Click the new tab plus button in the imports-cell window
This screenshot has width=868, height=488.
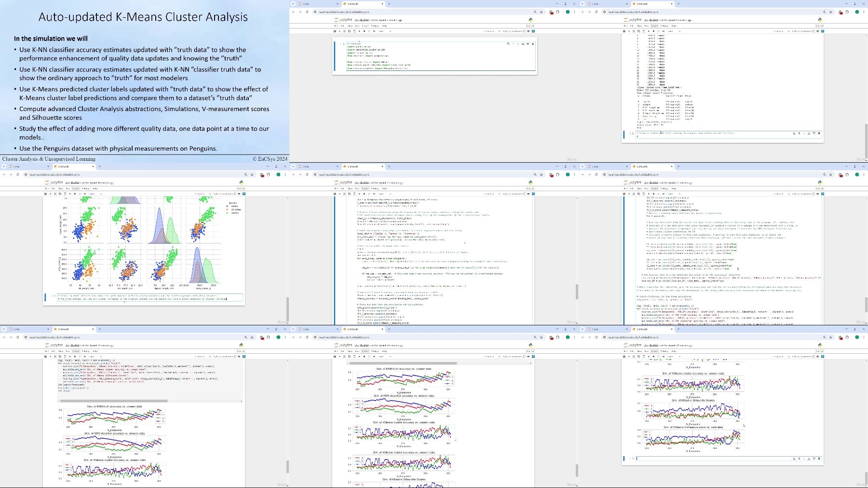(389, 4)
